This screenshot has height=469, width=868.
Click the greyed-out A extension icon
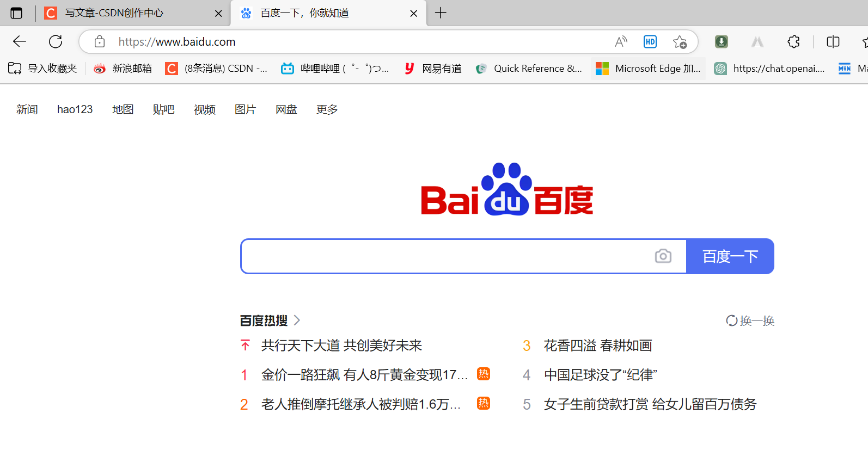(757, 42)
